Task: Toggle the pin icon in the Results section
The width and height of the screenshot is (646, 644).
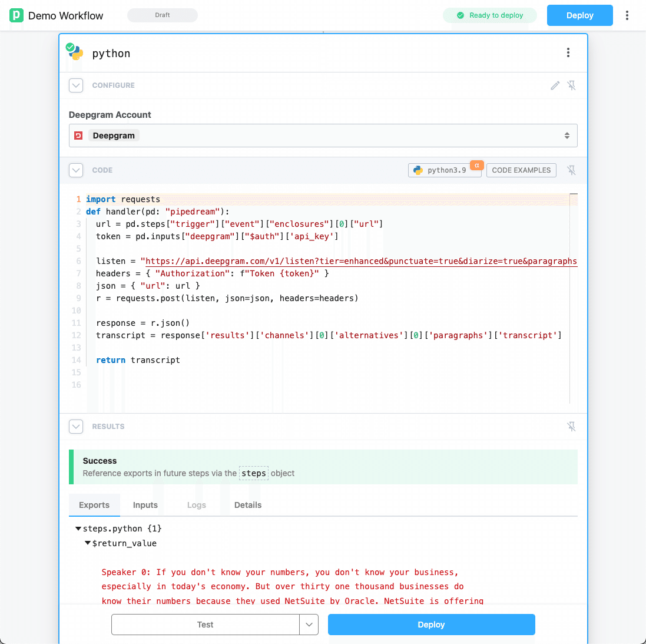Action: tap(571, 427)
